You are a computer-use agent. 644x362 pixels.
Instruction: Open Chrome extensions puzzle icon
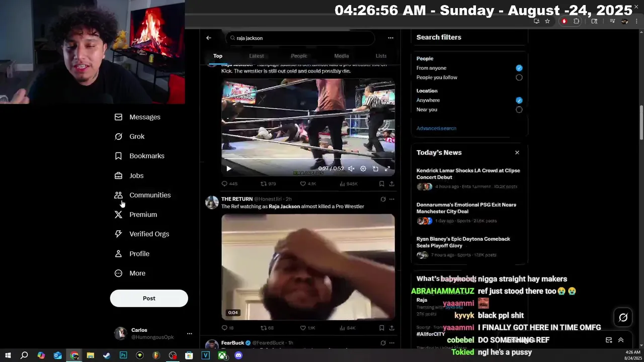577,21
